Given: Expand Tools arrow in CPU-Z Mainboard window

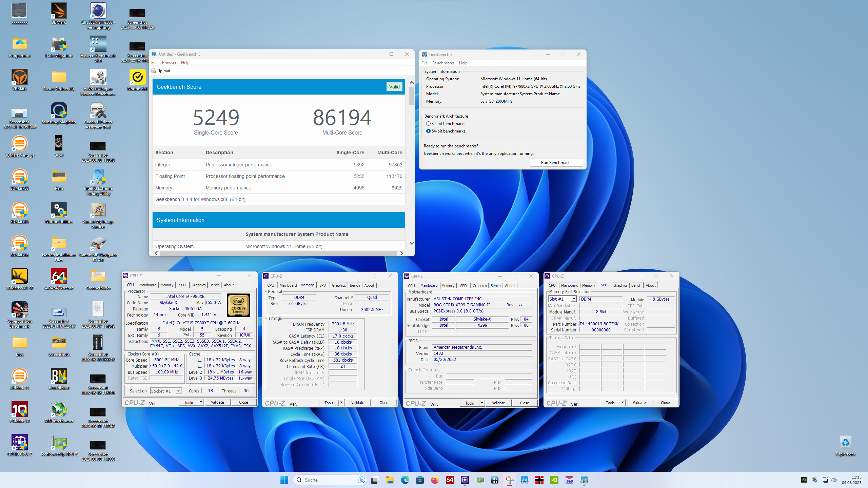Looking at the screenshot, I should tap(482, 403).
